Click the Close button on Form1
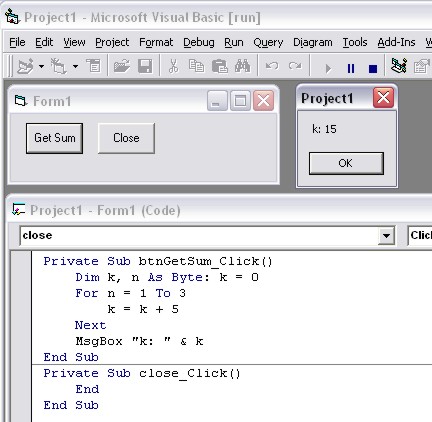 126,138
